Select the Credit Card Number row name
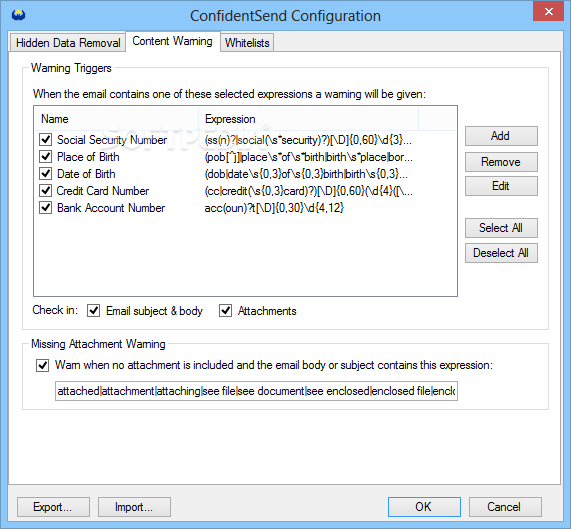The image size is (571, 529). (x=103, y=191)
